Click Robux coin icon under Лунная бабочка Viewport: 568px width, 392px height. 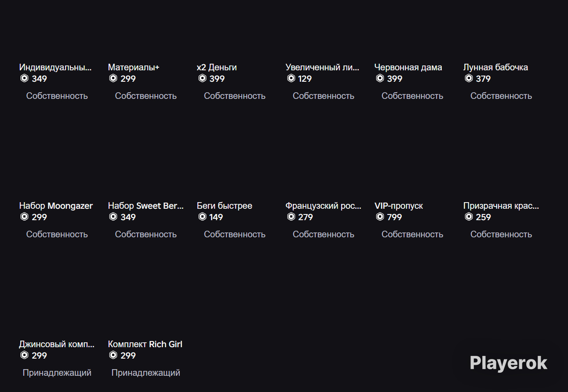point(469,78)
